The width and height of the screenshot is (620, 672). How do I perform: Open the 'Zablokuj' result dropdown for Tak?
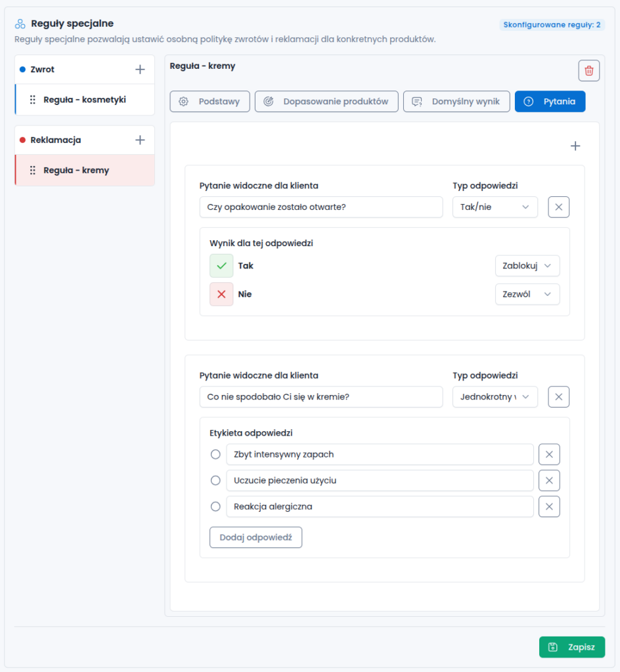527,266
